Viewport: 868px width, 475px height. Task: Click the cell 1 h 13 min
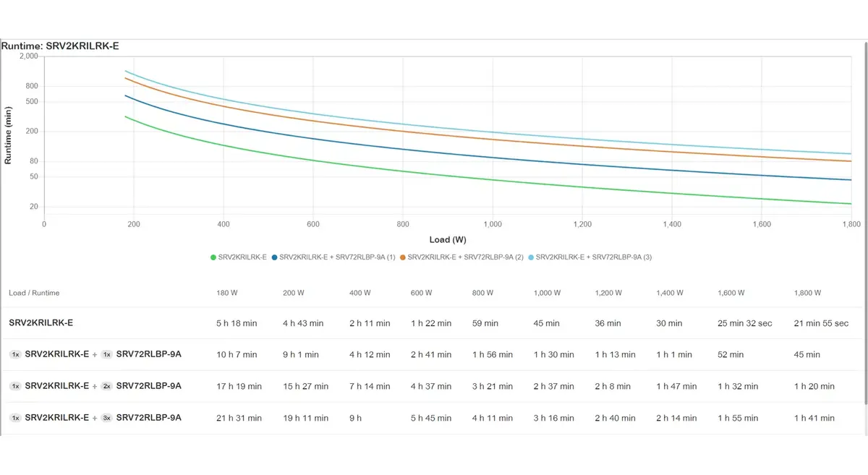coord(616,355)
